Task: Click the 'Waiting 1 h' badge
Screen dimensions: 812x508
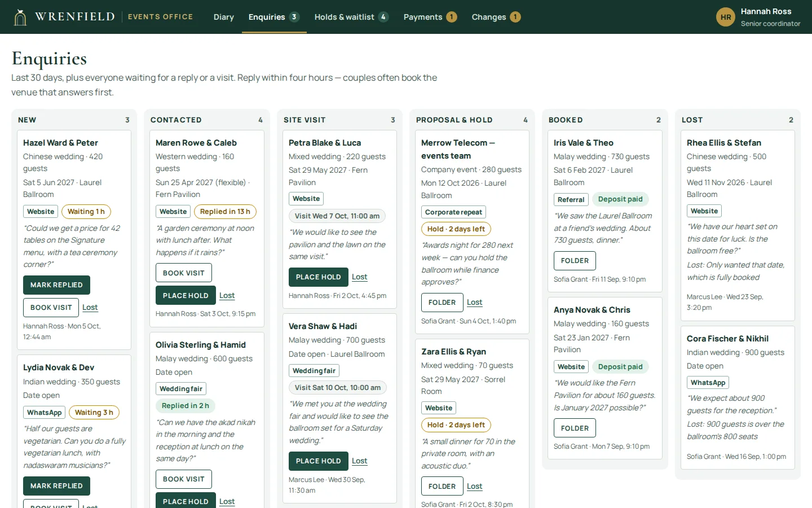Action: [x=86, y=212]
